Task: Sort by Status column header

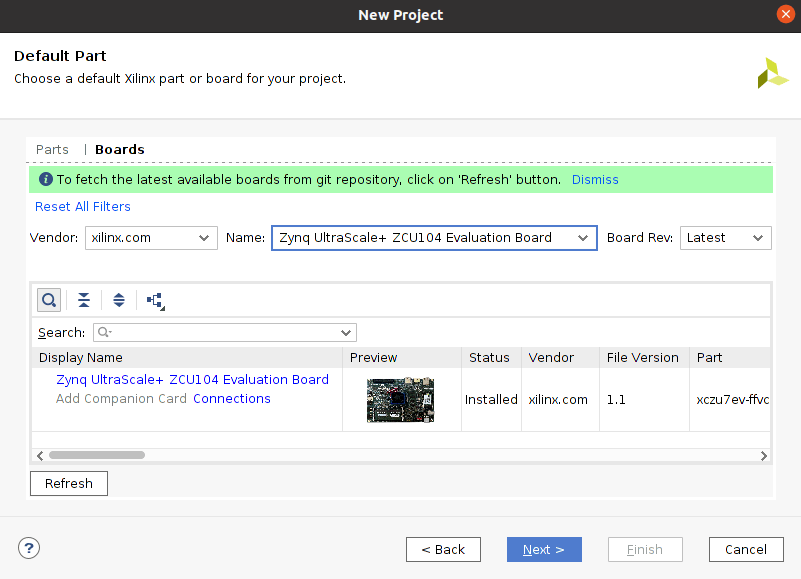Action: tap(491, 358)
